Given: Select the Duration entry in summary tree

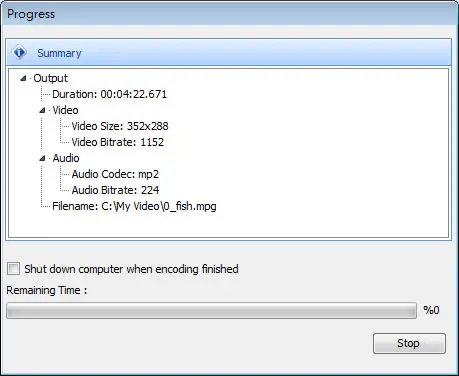Looking at the screenshot, I should coord(109,94).
